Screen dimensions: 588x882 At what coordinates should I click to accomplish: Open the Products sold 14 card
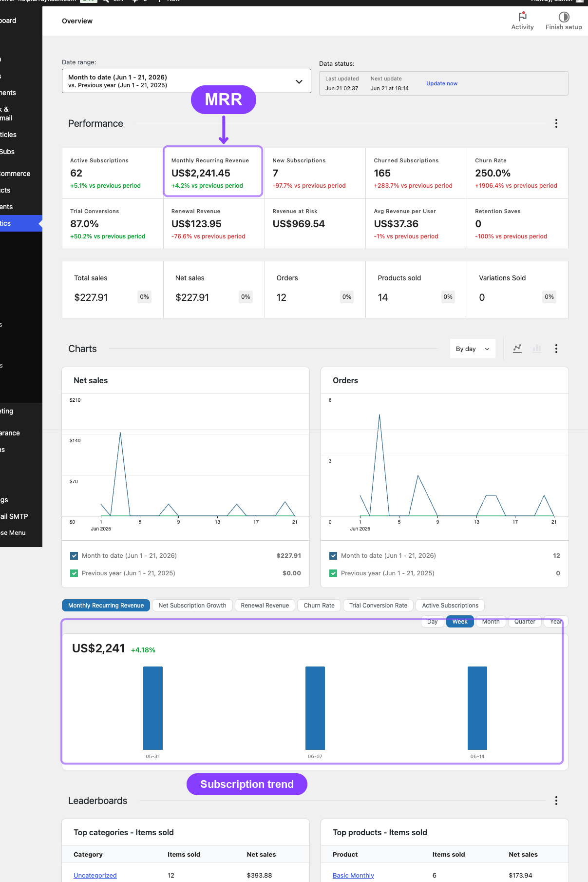(416, 290)
